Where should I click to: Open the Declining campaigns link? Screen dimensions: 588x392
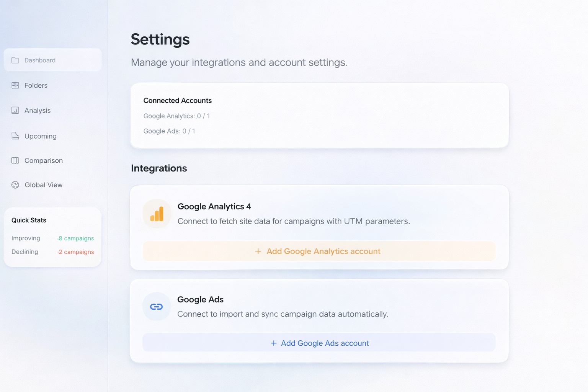[75, 252]
